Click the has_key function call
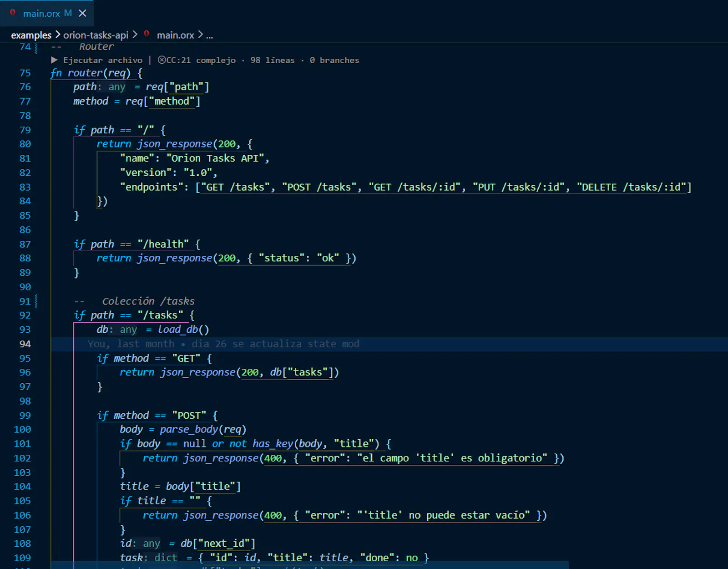 pos(273,443)
